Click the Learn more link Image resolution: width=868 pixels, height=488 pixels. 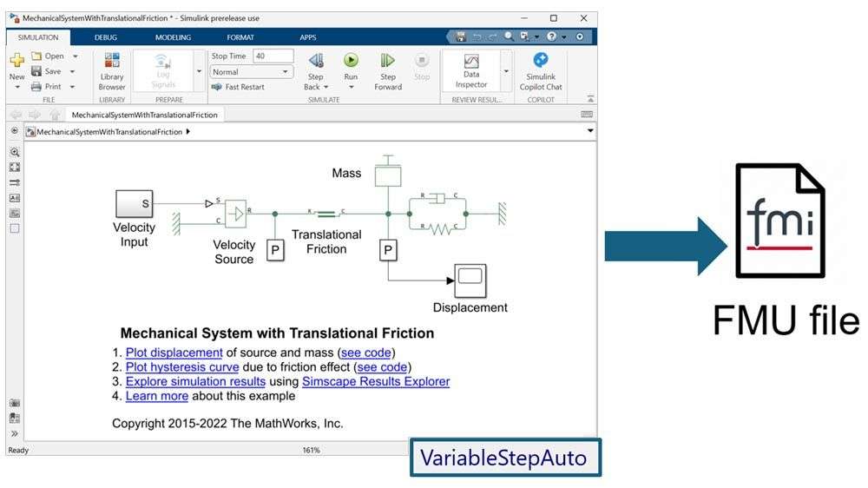[x=157, y=396]
